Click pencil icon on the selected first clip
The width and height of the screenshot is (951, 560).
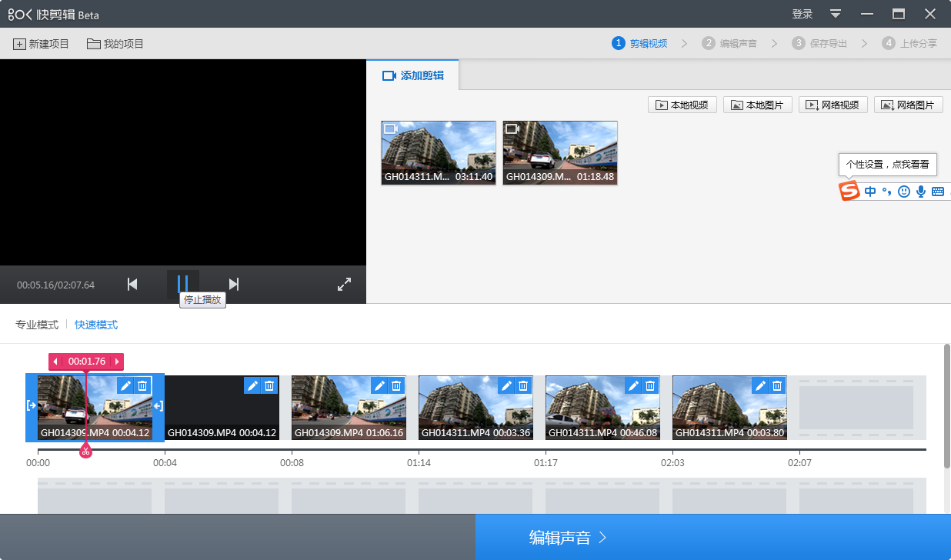click(x=125, y=385)
